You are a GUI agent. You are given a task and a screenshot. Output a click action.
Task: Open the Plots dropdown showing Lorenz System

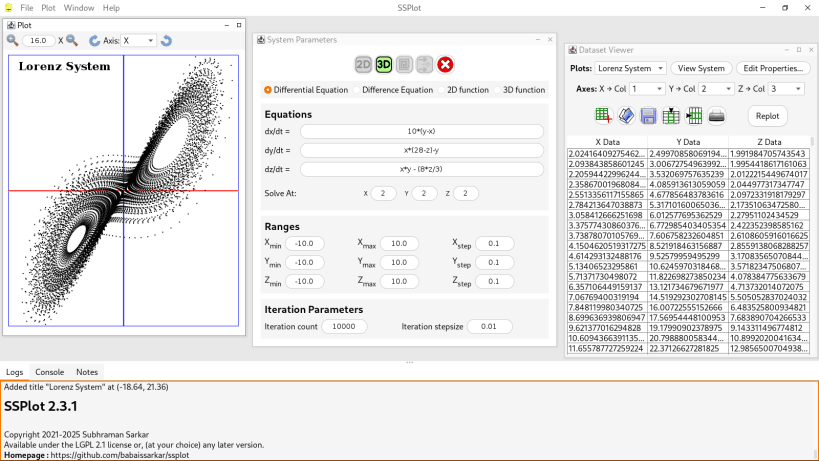pyautogui.click(x=630, y=68)
